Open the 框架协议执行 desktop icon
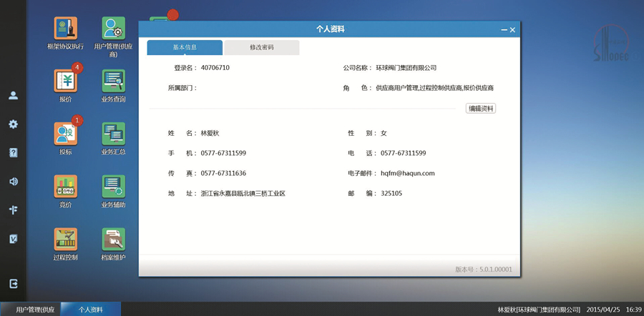The image size is (644, 316). pos(66,29)
